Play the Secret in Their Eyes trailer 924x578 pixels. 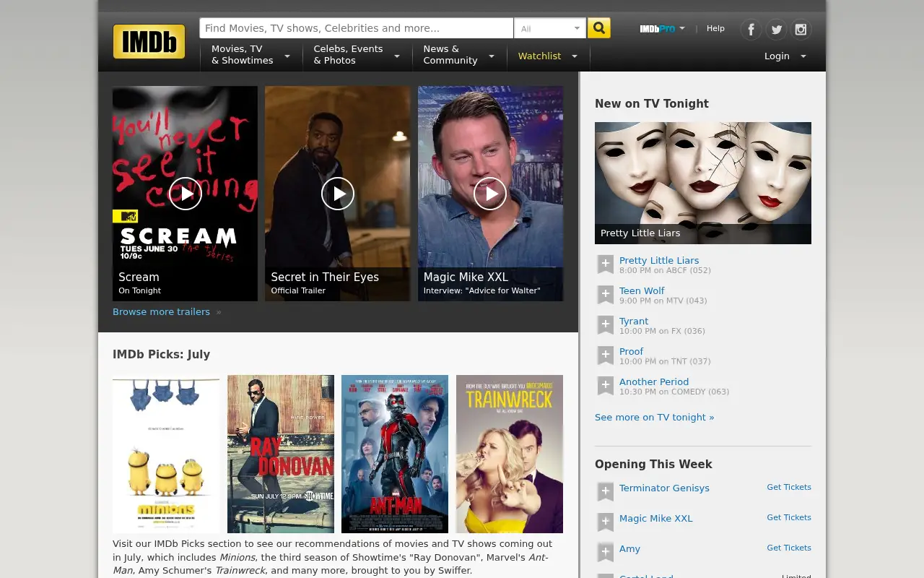pos(338,194)
